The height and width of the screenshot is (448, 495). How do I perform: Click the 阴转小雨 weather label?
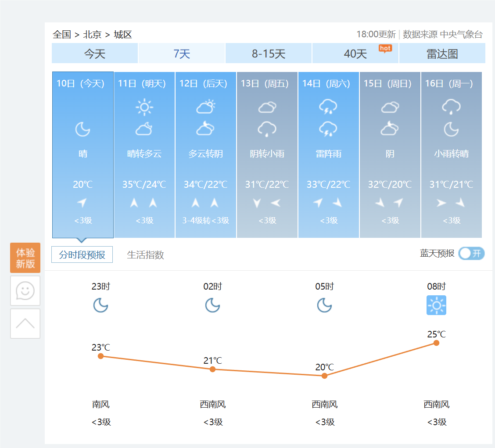click(267, 154)
